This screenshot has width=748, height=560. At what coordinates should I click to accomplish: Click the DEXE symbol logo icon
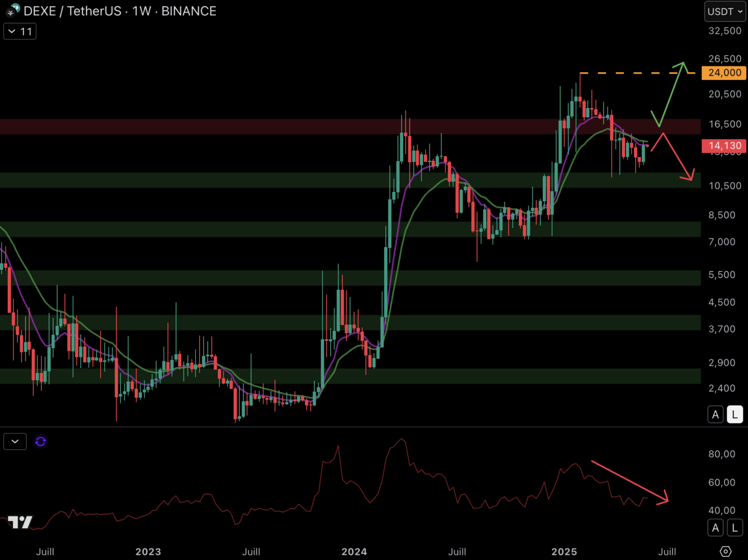[12, 10]
